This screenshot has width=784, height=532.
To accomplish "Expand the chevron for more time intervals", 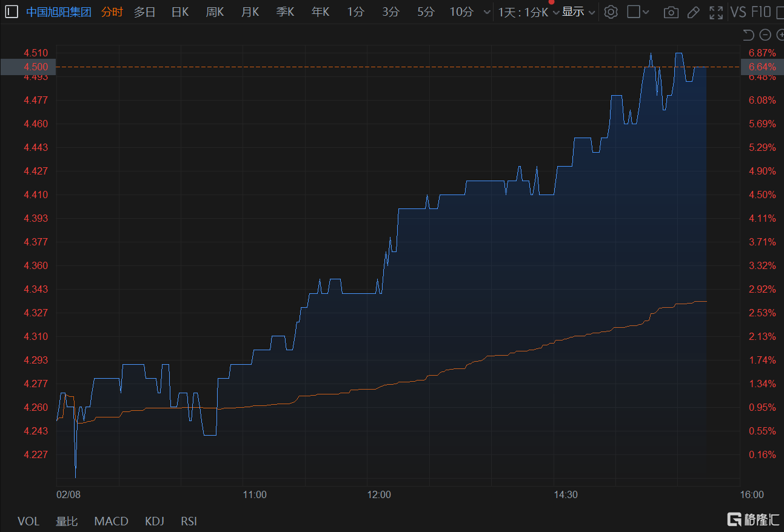I will click(486, 12).
